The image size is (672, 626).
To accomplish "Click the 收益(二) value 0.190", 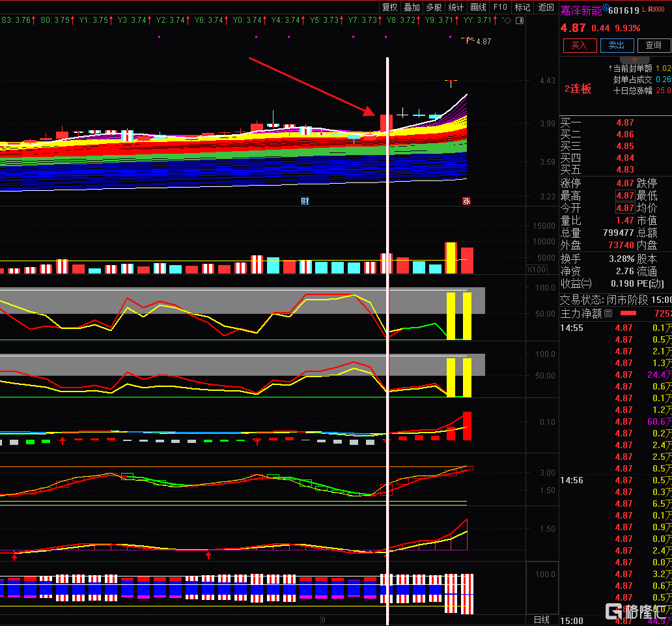I will tap(623, 283).
